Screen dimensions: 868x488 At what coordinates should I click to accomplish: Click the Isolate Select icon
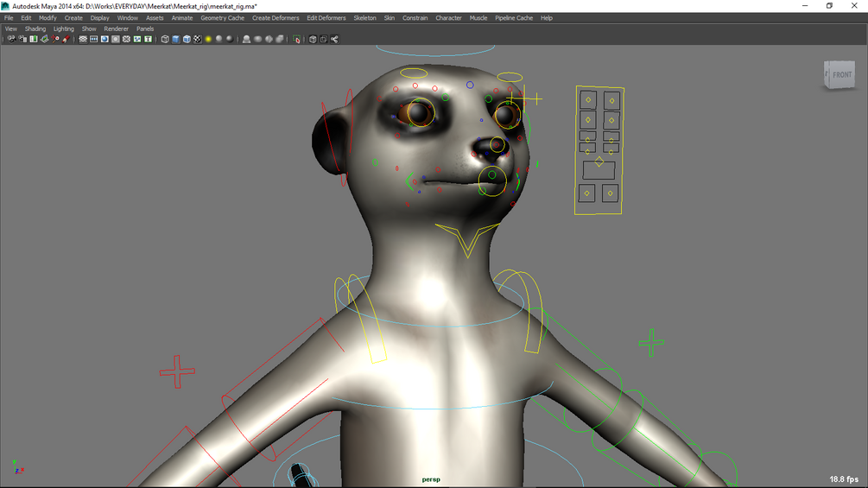[x=297, y=39]
